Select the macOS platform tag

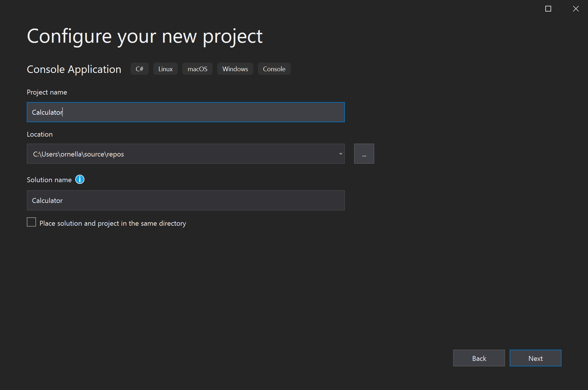click(197, 69)
